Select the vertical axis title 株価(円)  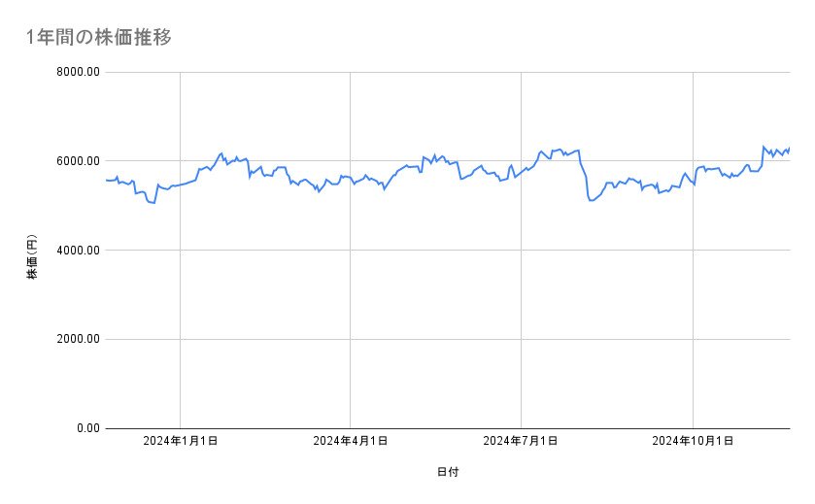point(32,257)
